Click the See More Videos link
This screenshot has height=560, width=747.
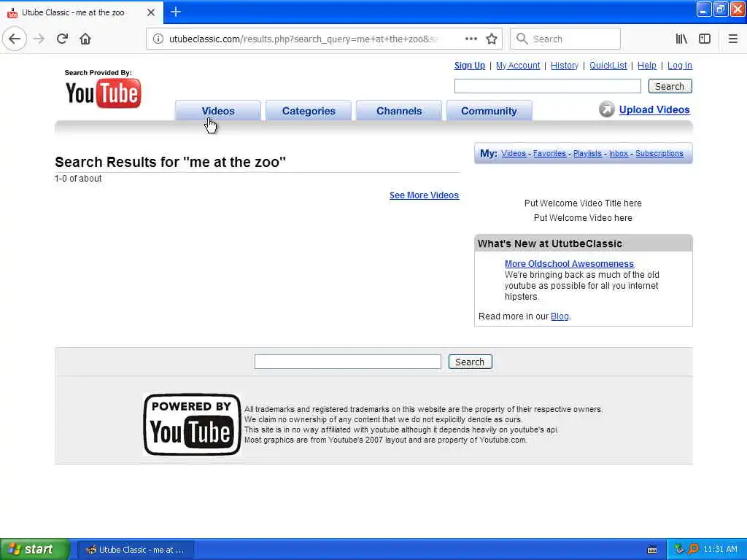coord(424,195)
